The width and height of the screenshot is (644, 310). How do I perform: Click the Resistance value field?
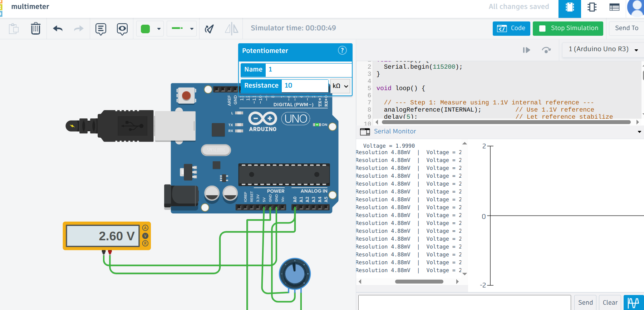tap(305, 85)
